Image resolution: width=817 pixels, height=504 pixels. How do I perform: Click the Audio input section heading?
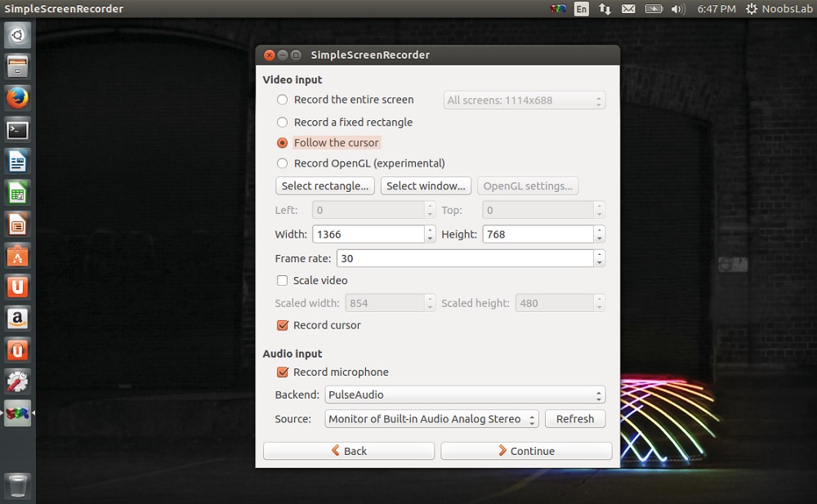[x=292, y=354]
